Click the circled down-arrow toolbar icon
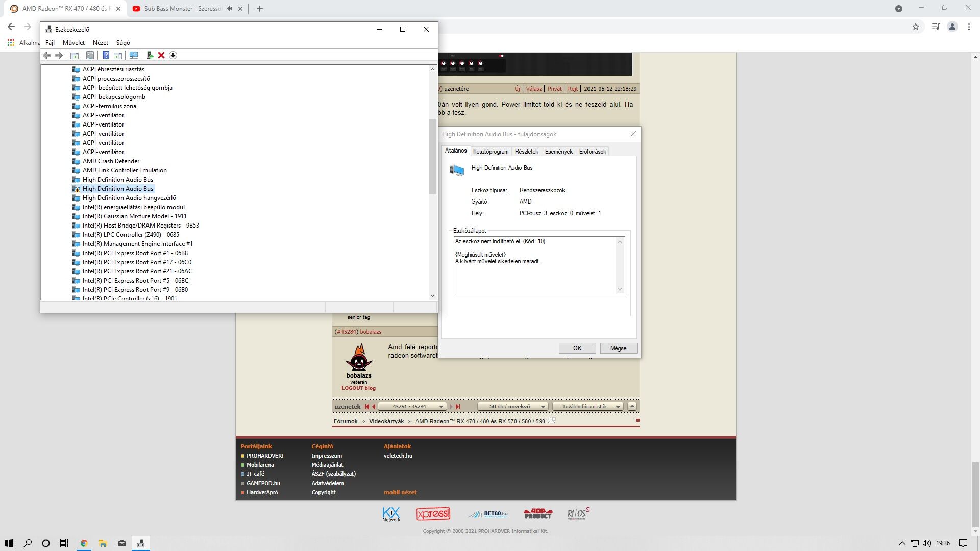 coord(173,55)
